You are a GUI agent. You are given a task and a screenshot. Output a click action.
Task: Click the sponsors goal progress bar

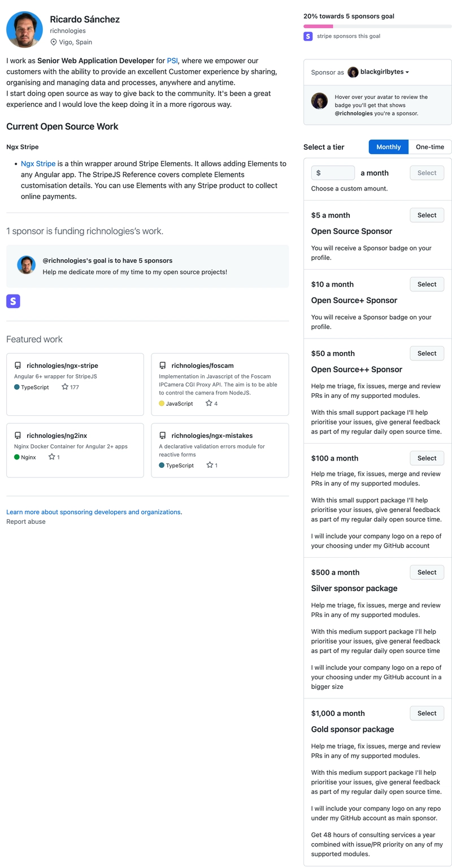tap(377, 26)
